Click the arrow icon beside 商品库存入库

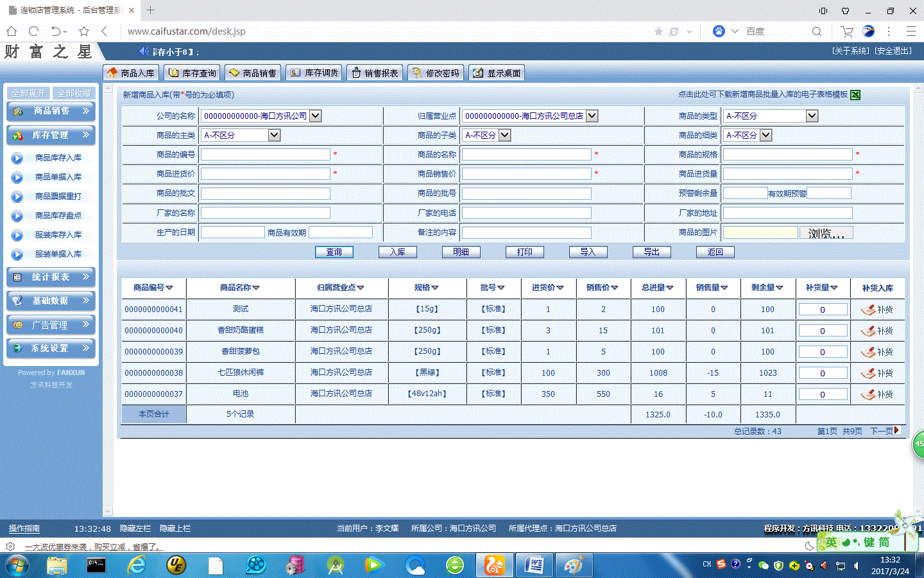point(17,158)
